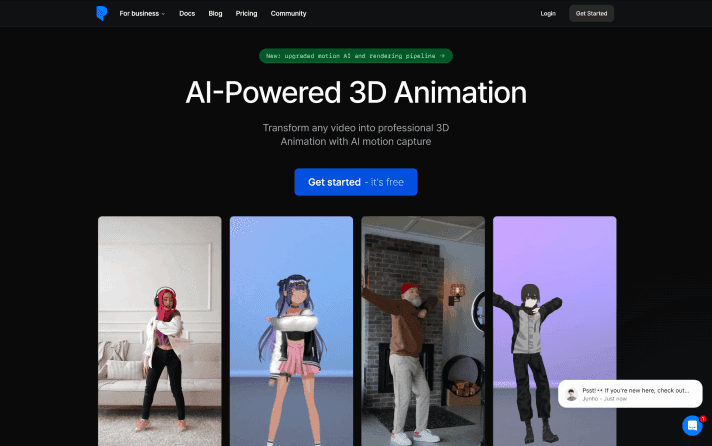Screen dimensions: 712x446
Task: Go to the Blog page
Action: pos(215,14)
